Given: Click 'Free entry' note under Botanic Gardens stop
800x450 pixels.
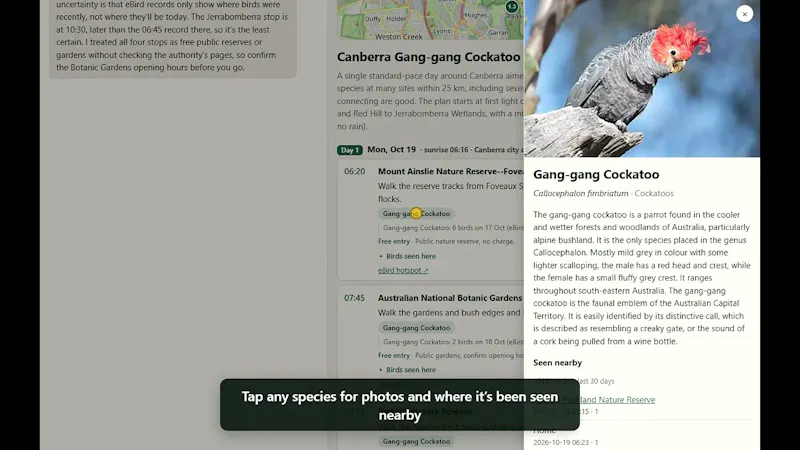Looking at the screenshot, I should [x=394, y=356].
